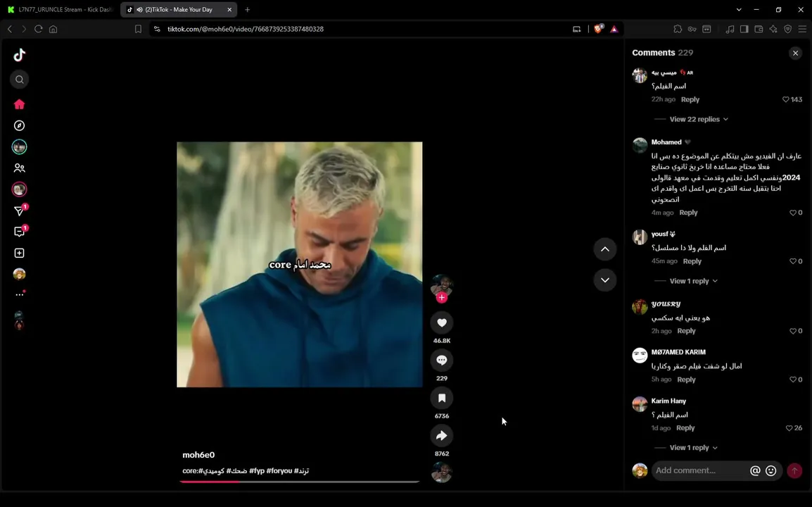Viewport: 812px width, 507px height.
Task: Close the TikTok browser tab
Action: [229, 9]
